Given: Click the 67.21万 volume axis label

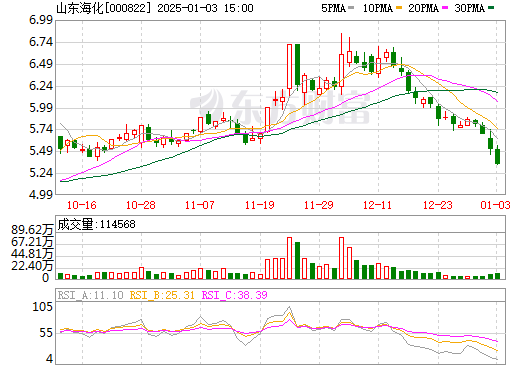Looking at the screenshot, I should click(x=32, y=242).
